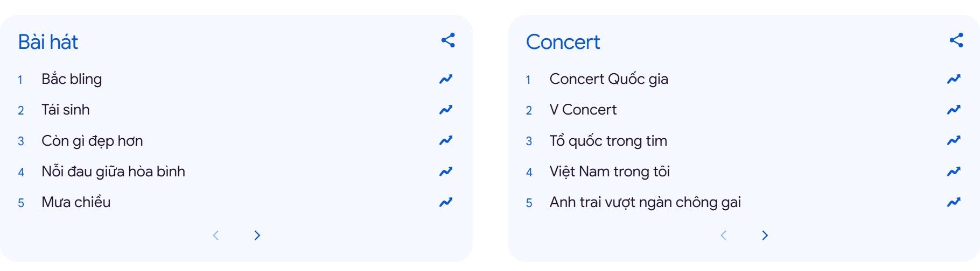This screenshot has width=980, height=271.
Task: Open the song Bắc bling
Action: click(72, 80)
